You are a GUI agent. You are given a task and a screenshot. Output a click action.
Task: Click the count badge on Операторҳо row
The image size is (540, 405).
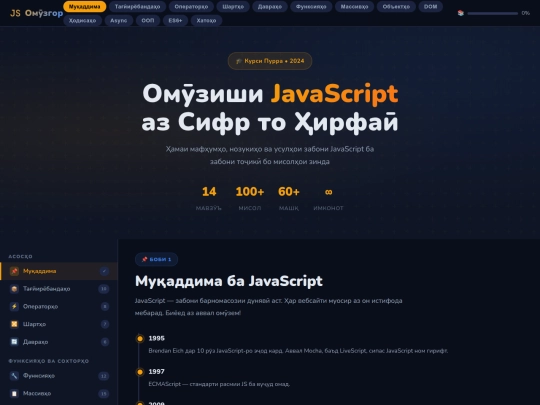click(105, 307)
